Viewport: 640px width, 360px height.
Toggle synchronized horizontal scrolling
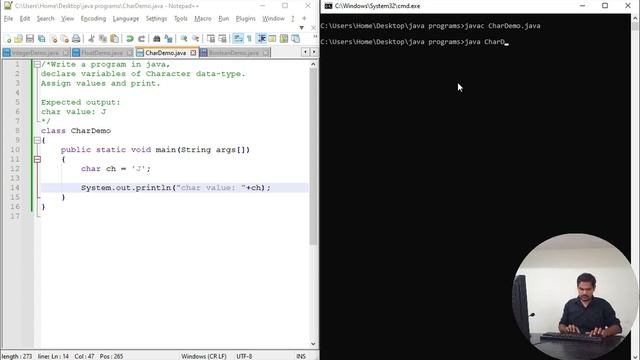222,39
